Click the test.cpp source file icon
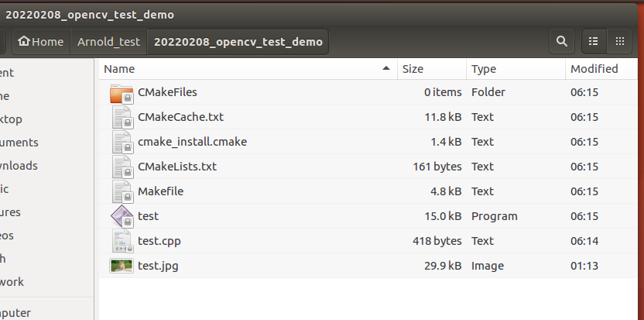Viewport: 644px width, 320px height. [x=122, y=241]
